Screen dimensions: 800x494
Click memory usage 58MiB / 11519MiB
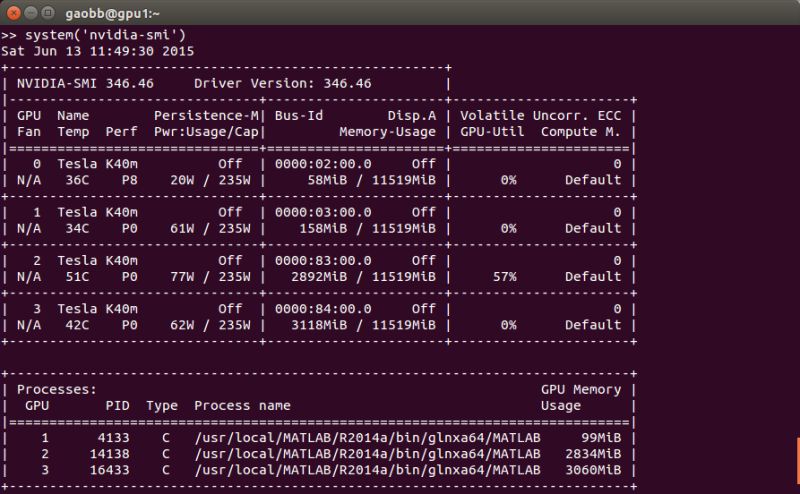tap(371, 180)
